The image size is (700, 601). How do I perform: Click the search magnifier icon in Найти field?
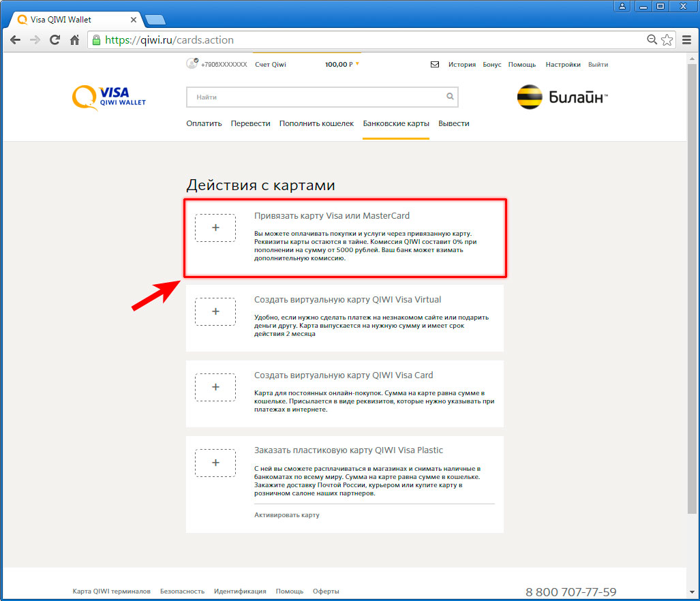[x=450, y=96]
